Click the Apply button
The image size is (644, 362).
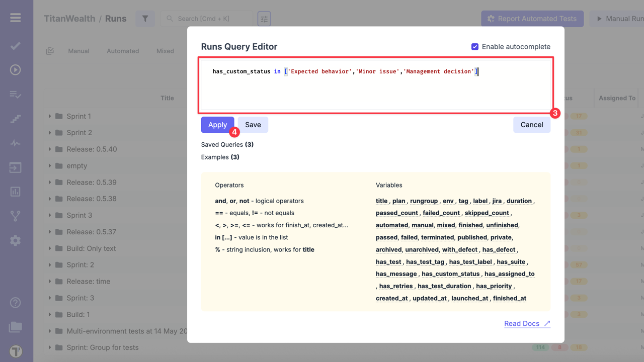[217, 125]
